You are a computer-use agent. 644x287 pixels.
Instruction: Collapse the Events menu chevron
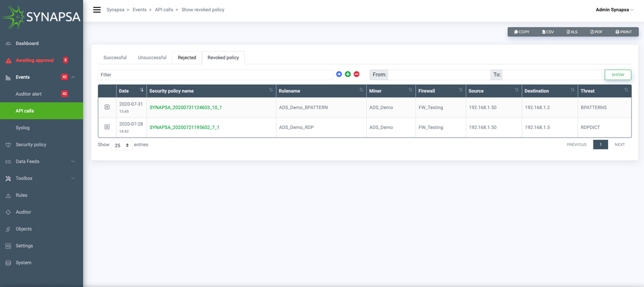pos(73,77)
